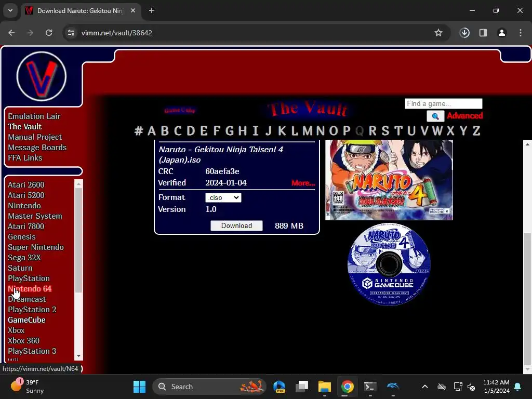Click the systems list scrollbar down arrow
The image size is (532, 399).
79,356
